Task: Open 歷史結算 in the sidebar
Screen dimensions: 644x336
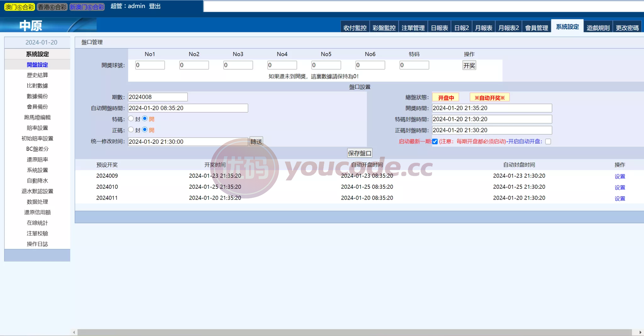Action: point(37,75)
